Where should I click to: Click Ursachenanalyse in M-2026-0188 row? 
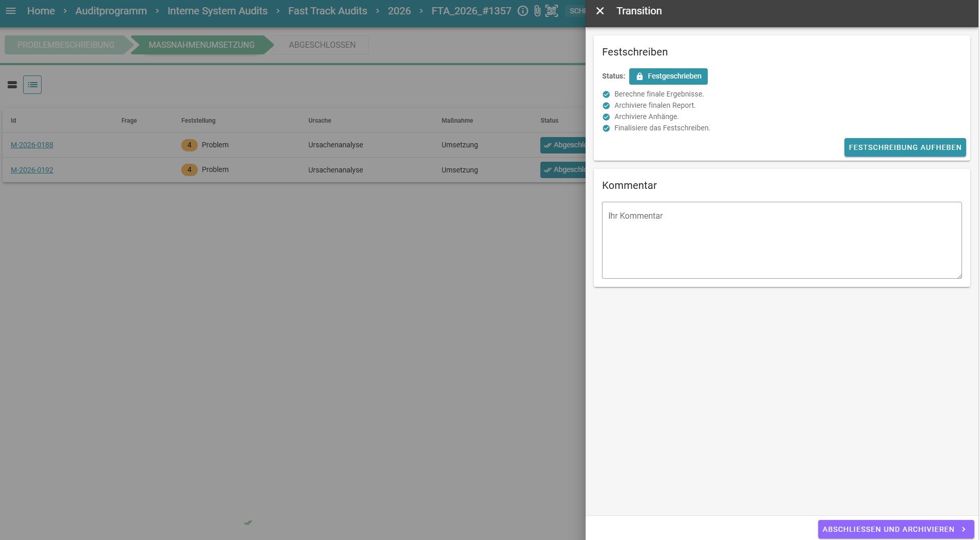[335, 145]
